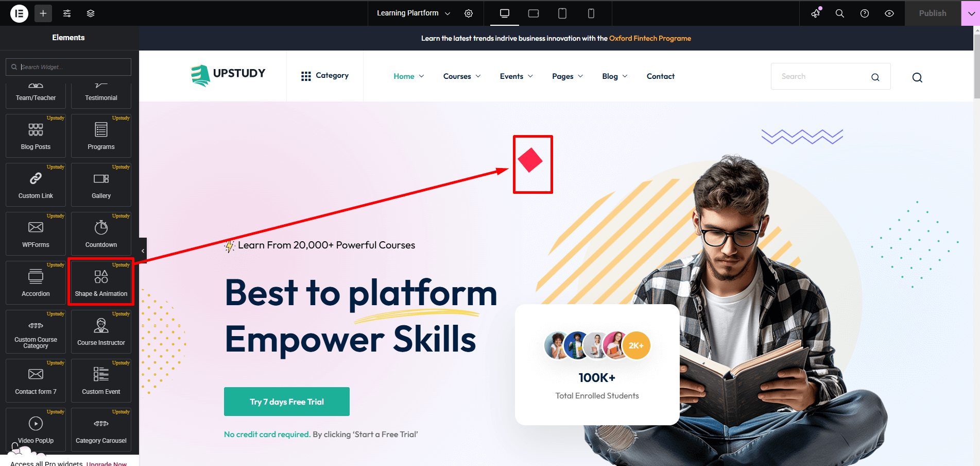Toggle the preview eye icon
This screenshot has height=466, width=980.
click(889, 13)
